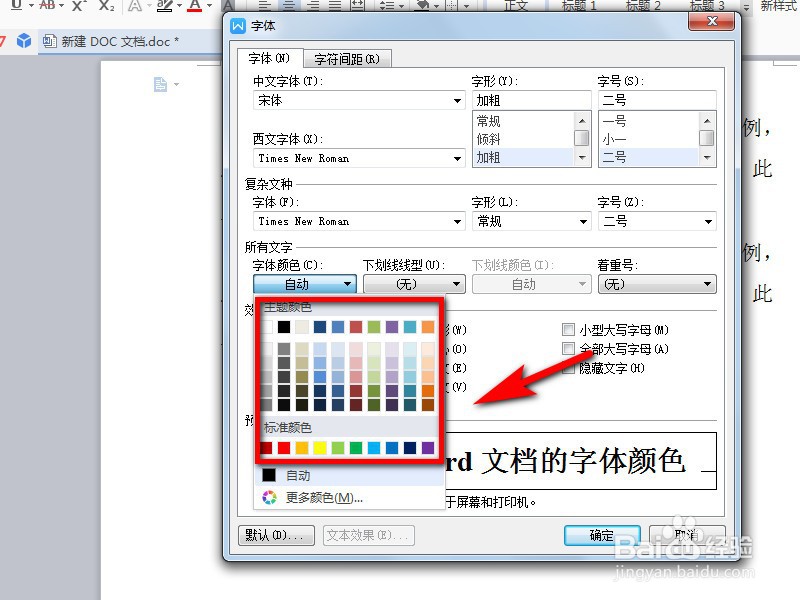Open the 下划线线型 dropdown
The image size is (800, 600).
pos(455,284)
